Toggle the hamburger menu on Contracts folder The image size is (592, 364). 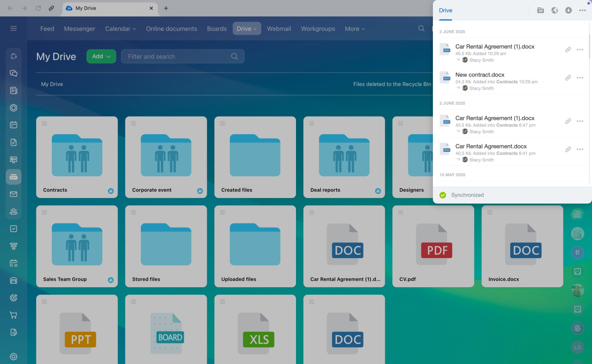point(44,123)
